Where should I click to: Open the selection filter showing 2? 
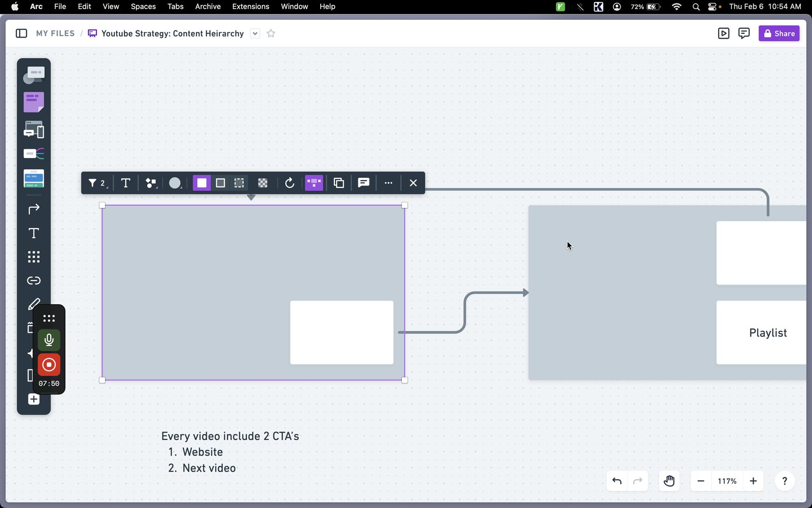(x=97, y=183)
